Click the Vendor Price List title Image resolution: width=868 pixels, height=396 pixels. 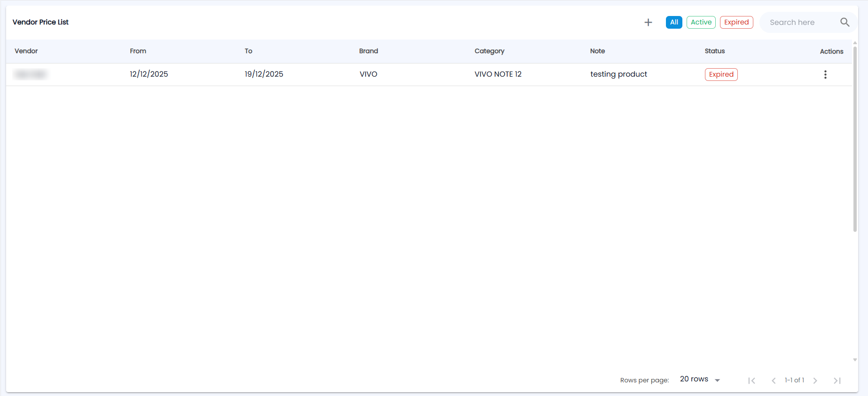pyautogui.click(x=40, y=22)
